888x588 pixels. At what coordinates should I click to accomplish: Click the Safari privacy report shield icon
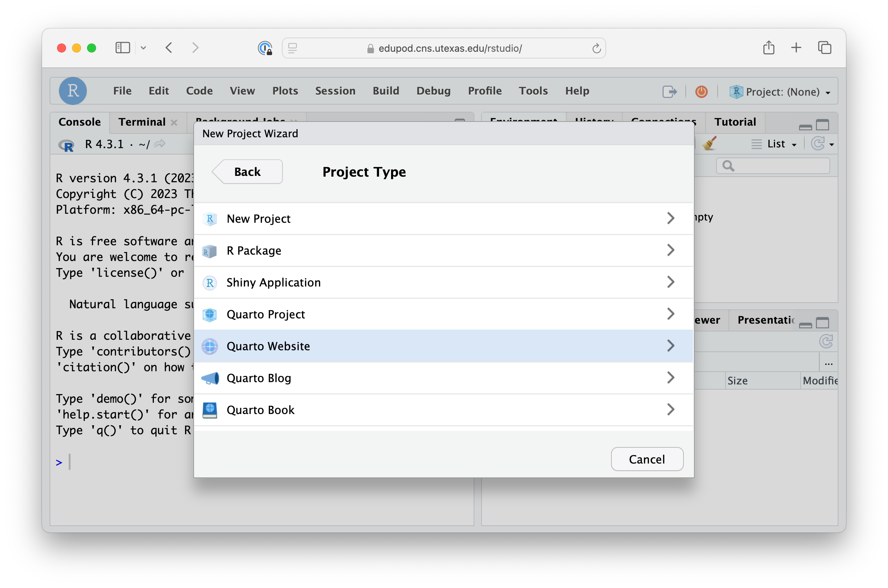pyautogui.click(x=265, y=48)
